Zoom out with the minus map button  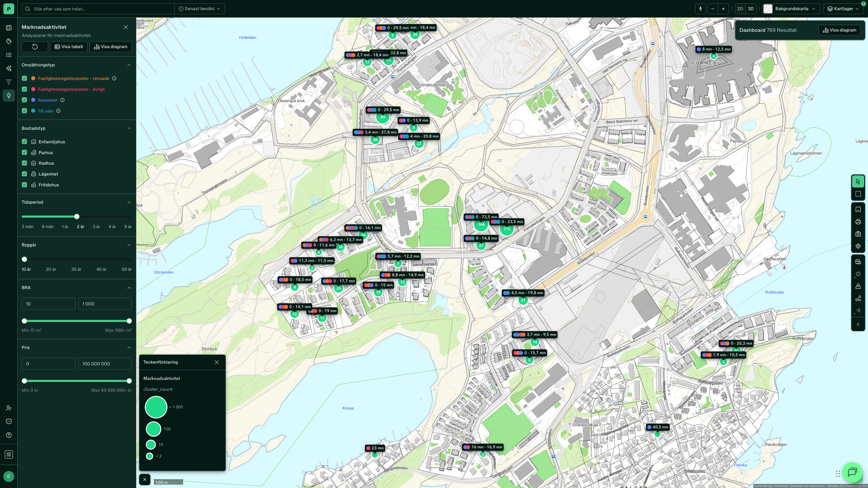point(713,9)
